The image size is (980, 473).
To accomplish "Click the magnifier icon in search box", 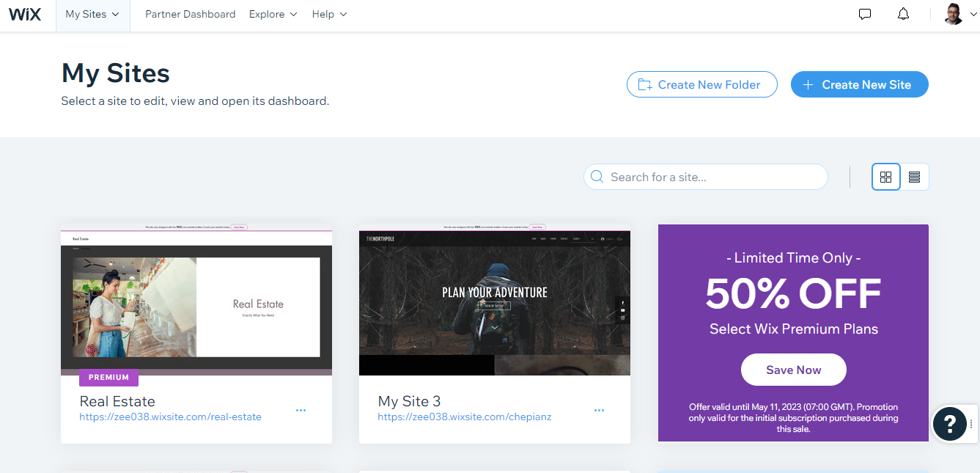I will (x=597, y=177).
